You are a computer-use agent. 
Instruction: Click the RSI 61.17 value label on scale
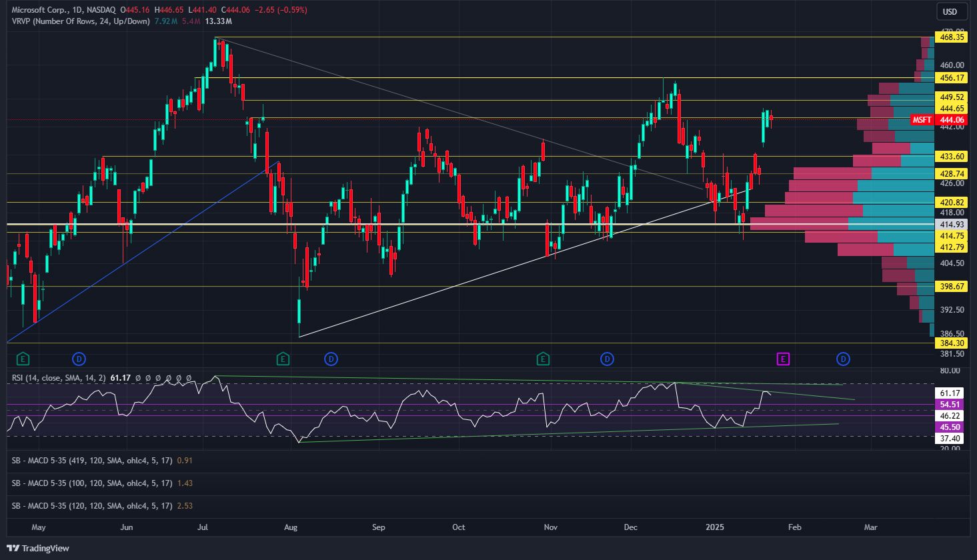[x=950, y=393]
